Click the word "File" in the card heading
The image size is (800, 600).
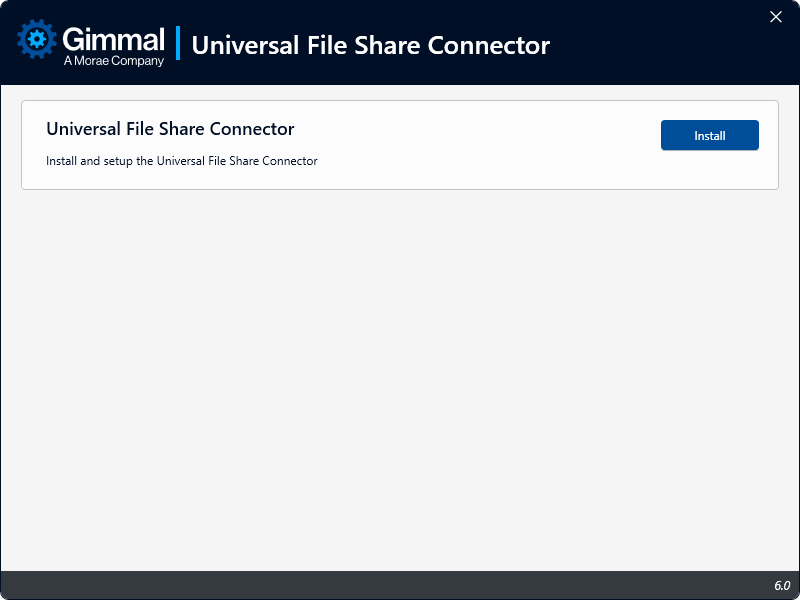[141, 129]
